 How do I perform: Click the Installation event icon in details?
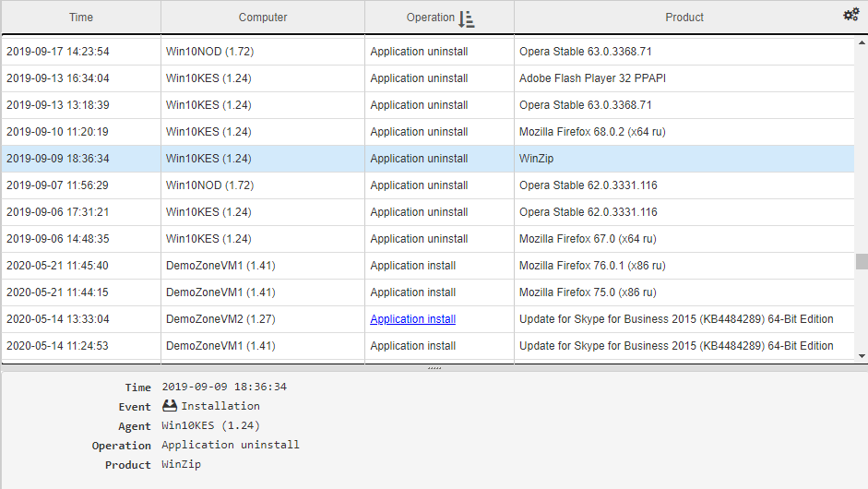click(x=170, y=406)
